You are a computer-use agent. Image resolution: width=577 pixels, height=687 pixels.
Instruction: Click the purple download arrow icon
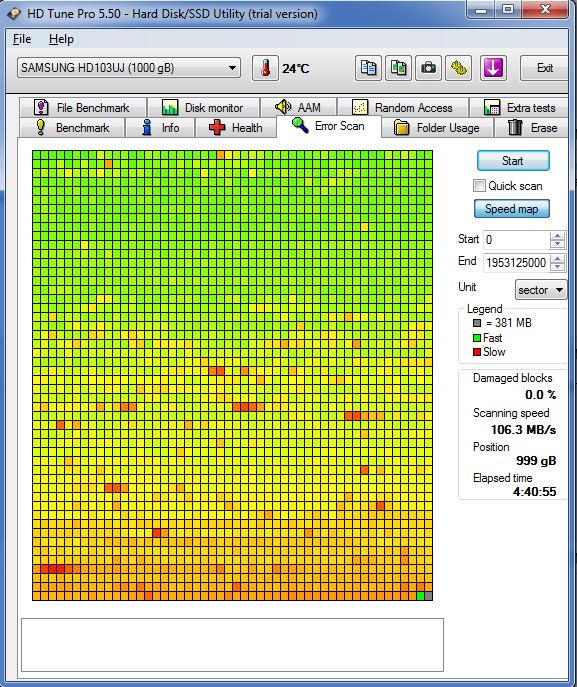pos(493,68)
